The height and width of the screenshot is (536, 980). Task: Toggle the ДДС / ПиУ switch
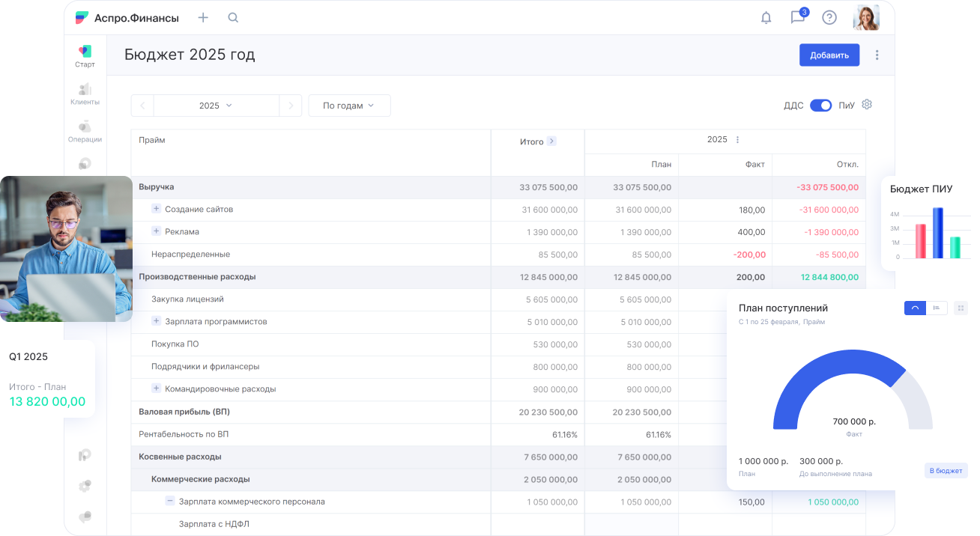click(820, 106)
